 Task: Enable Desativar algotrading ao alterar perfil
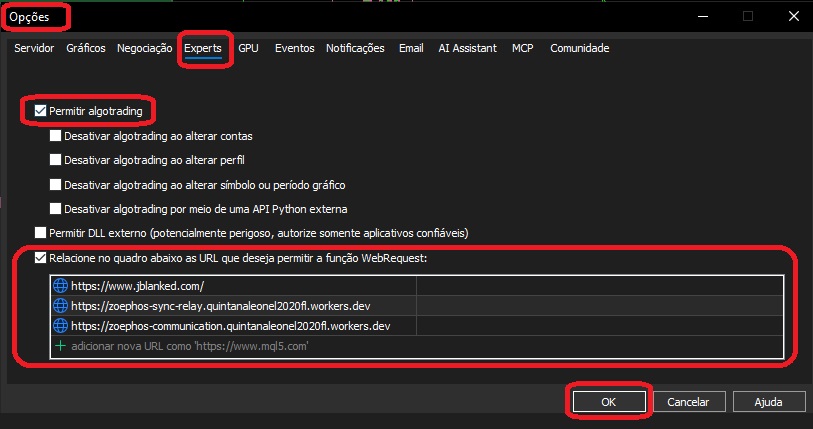click(x=55, y=160)
